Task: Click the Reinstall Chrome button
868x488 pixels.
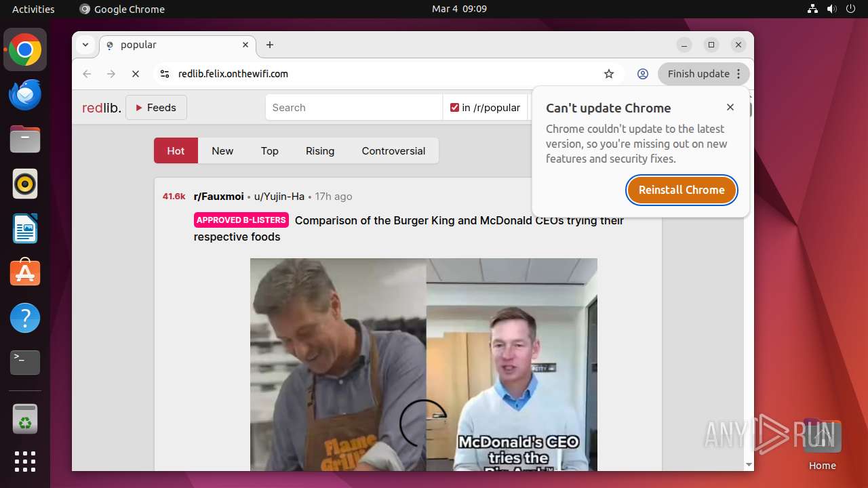Action: pos(682,190)
